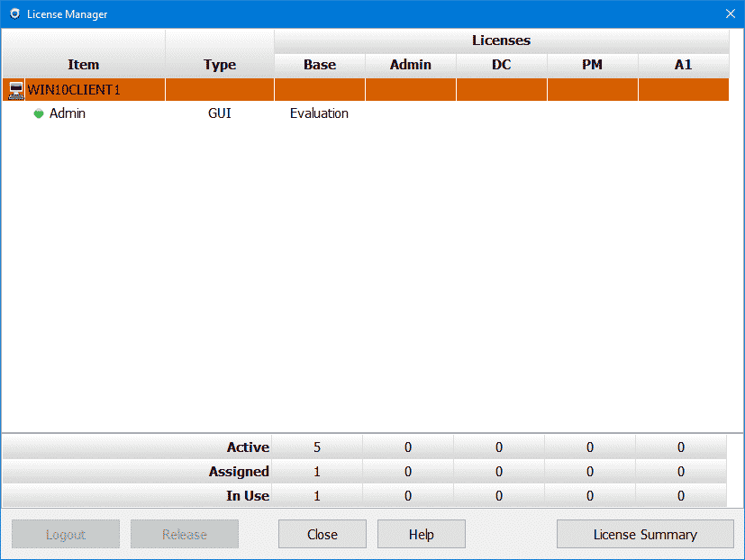
Task: Close the License Manager window with X
Action: tap(731, 14)
